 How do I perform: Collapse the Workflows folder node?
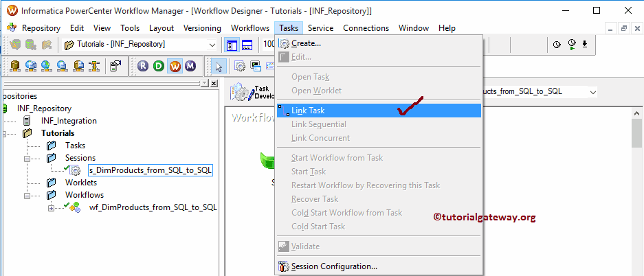pos(27,196)
